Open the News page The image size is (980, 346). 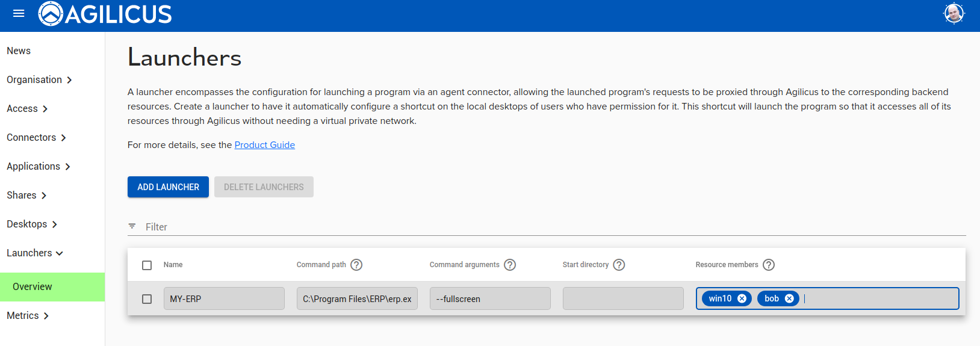(19, 51)
